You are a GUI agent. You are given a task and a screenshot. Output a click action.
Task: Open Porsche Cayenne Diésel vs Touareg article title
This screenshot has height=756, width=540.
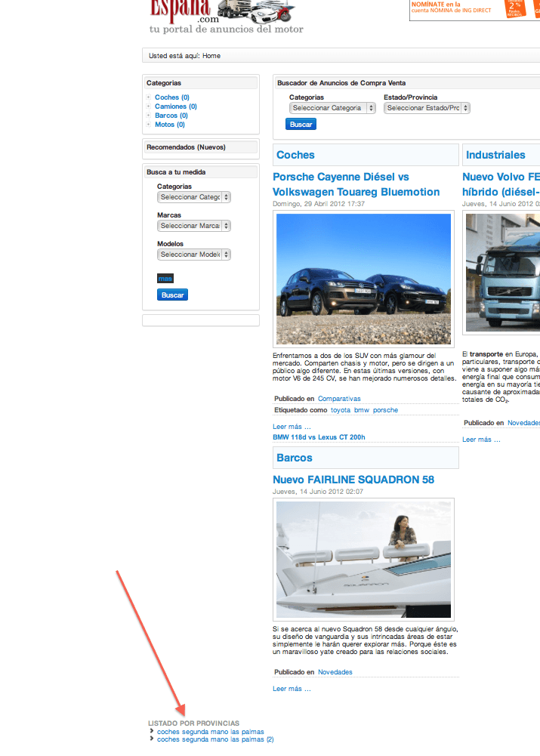(x=356, y=185)
